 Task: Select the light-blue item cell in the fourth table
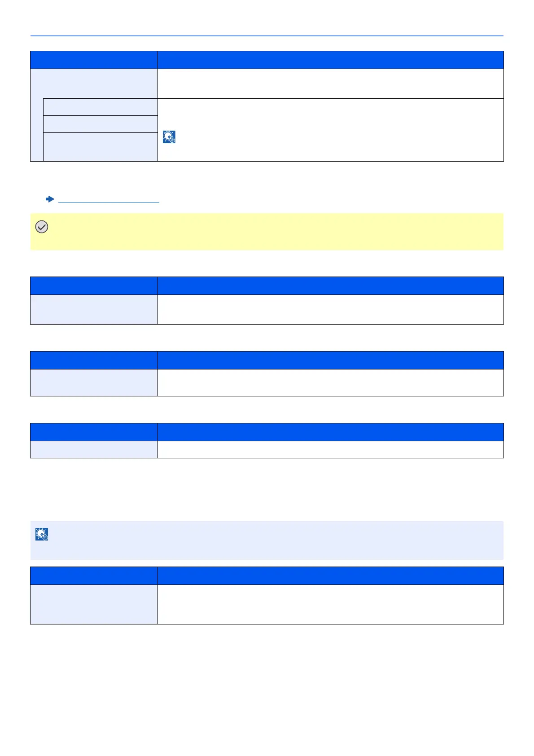click(94, 449)
